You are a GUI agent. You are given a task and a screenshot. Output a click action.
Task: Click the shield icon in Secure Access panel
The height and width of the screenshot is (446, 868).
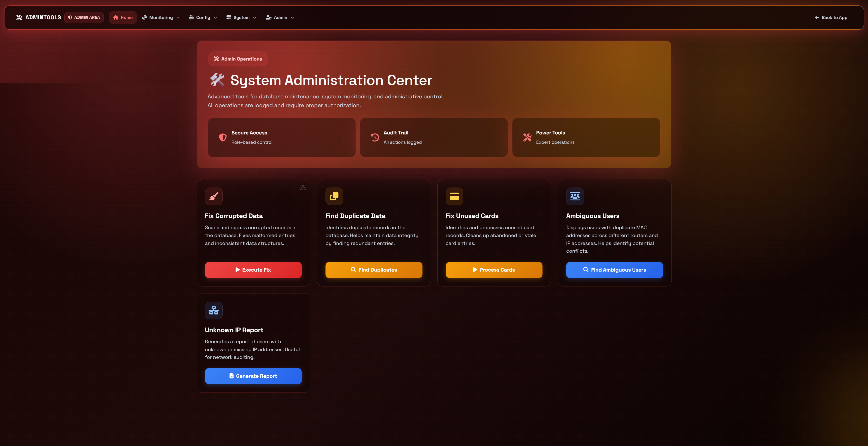click(x=222, y=137)
